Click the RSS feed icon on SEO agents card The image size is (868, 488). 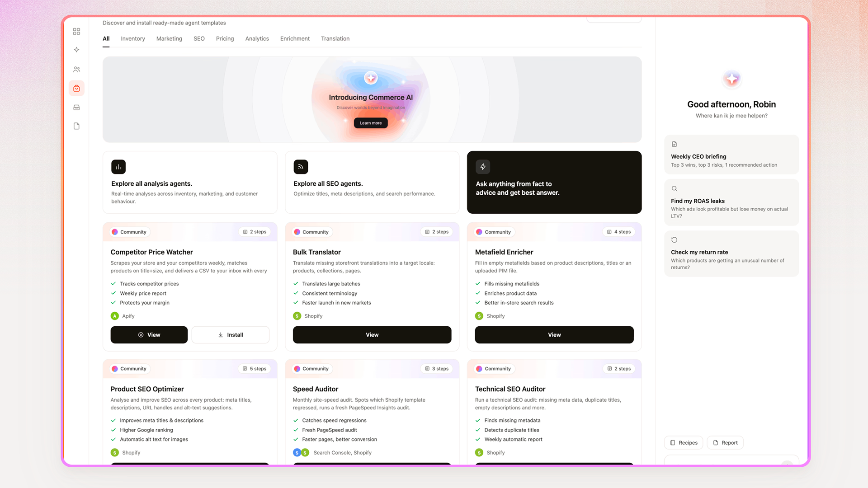301,167
